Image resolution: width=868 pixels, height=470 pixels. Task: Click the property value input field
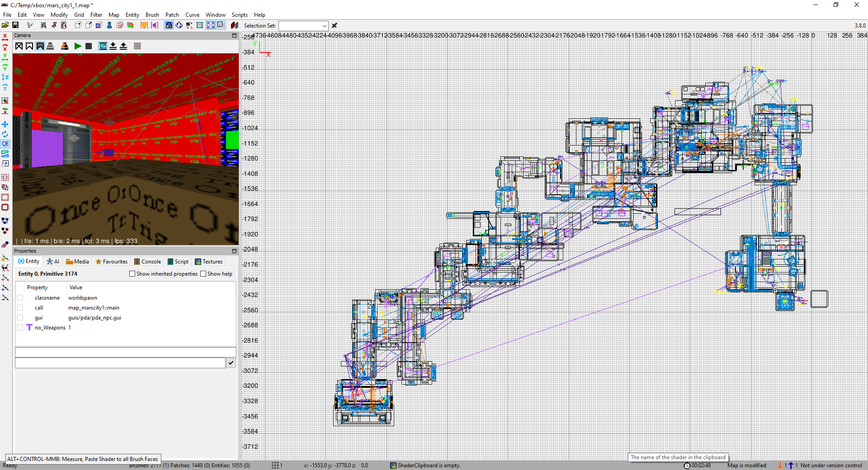point(120,362)
